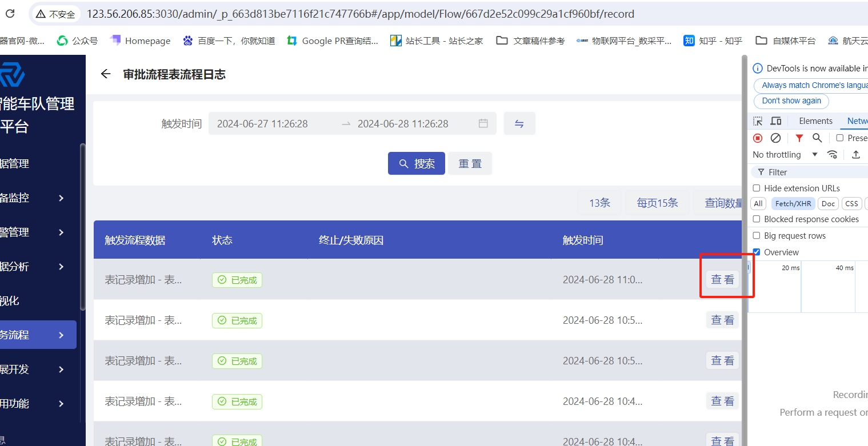Click the 不安全 site security indicator
This screenshot has height=446, width=868.
pos(55,14)
